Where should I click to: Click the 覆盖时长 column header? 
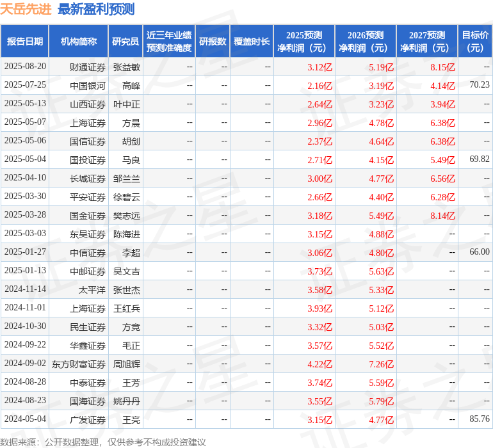point(252,41)
